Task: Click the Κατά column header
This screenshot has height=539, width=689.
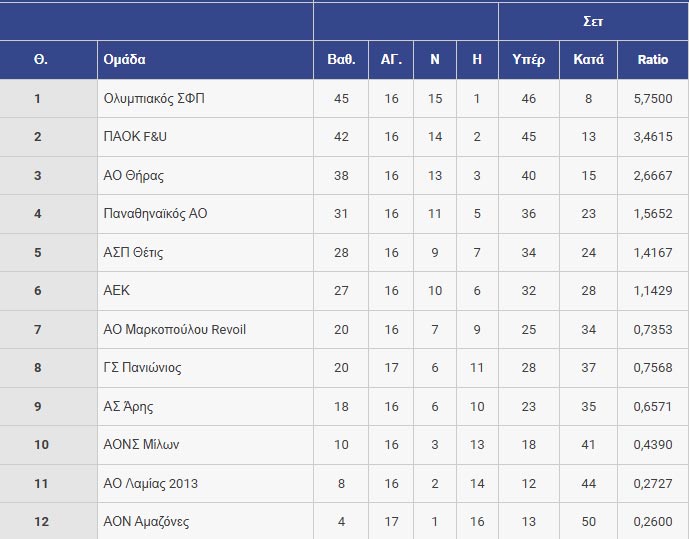Action: [x=588, y=60]
